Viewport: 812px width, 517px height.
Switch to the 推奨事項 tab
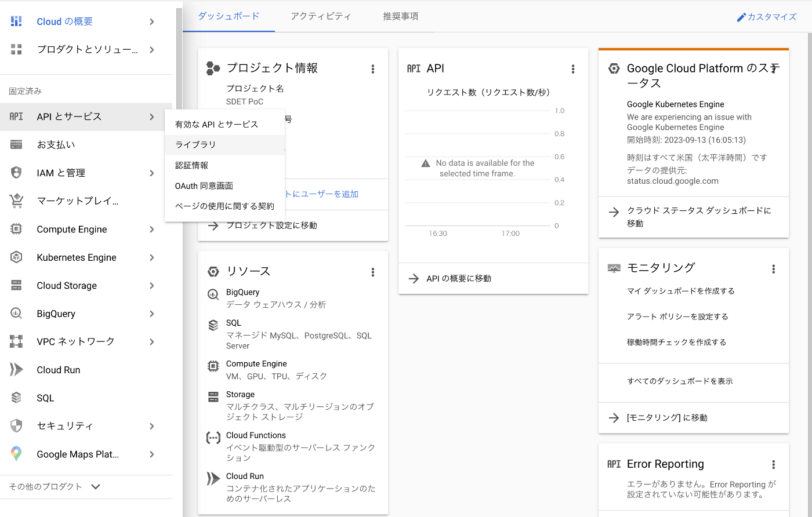[401, 16]
